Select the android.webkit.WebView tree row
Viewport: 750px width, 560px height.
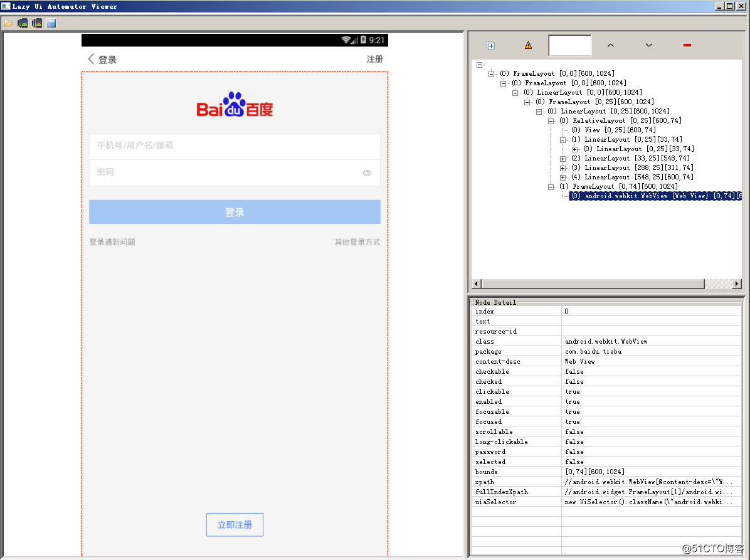[x=655, y=196]
